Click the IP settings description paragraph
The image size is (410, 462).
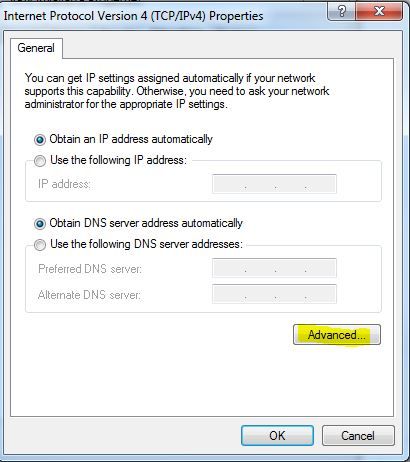[x=177, y=91]
